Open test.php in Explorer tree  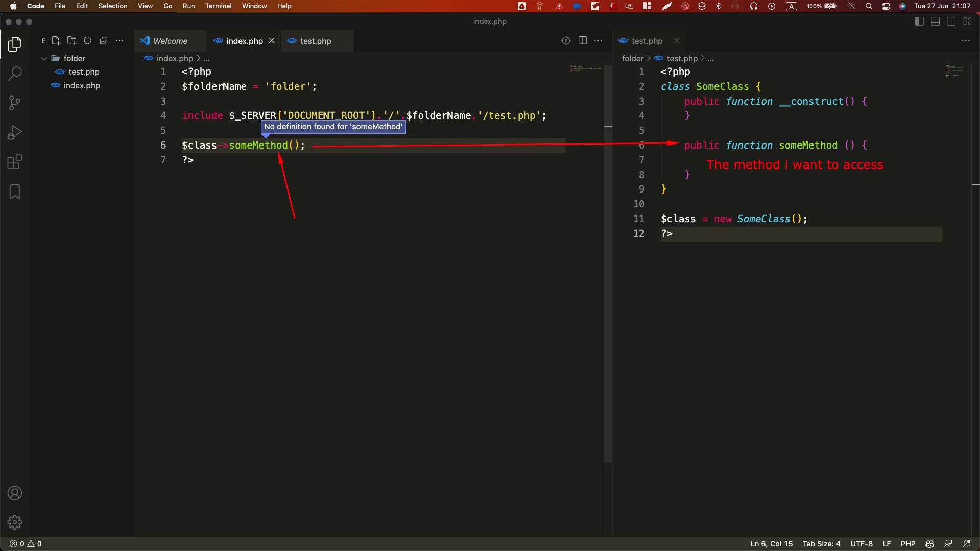click(84, 72)
